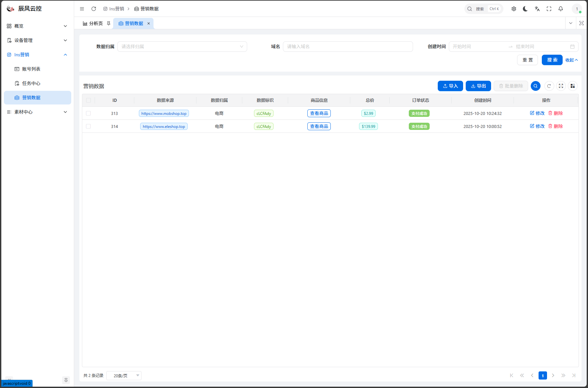Click the language translation icon
This screenshot has width=588, height=388.
(x=537, y=9)
